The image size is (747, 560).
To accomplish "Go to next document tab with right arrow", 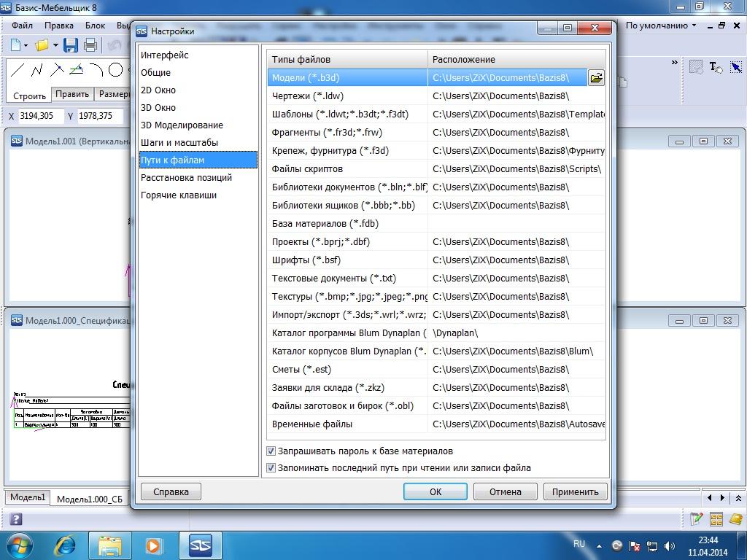I will pyautogui.click(x=722, y=497).
